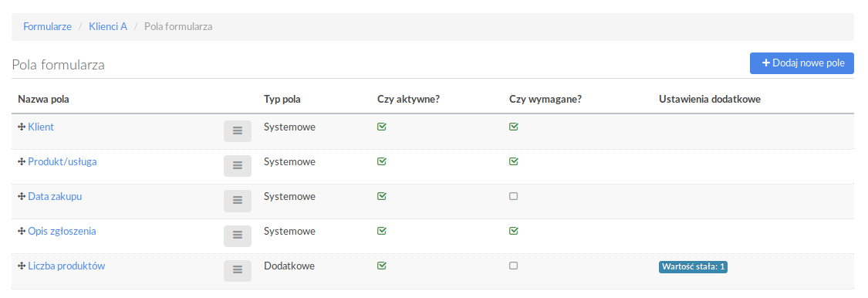Toggle the required checkbox for Data zakupu

(513, 196)
